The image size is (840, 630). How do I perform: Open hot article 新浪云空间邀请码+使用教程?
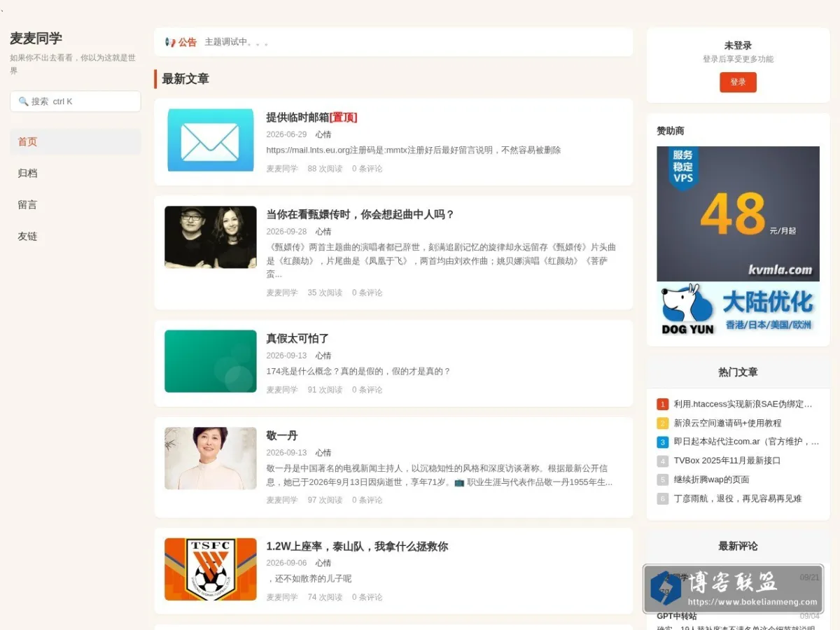[727, 423]
